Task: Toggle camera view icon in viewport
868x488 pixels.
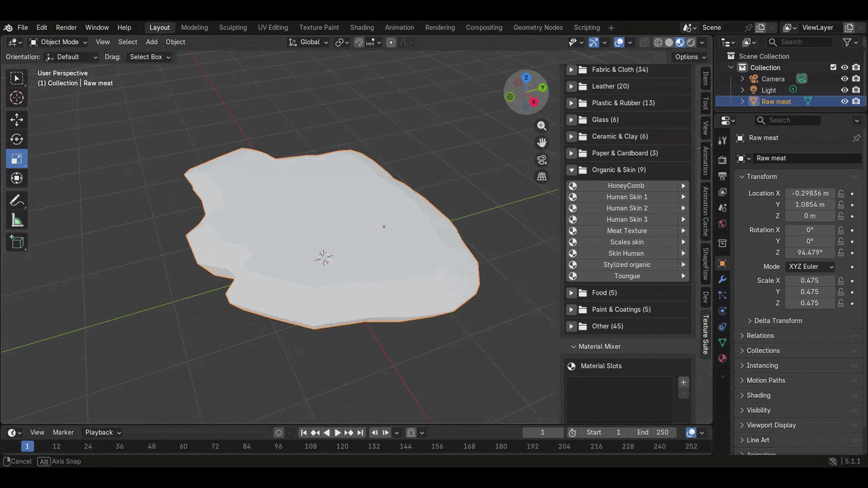Action: tap(542, 160)
